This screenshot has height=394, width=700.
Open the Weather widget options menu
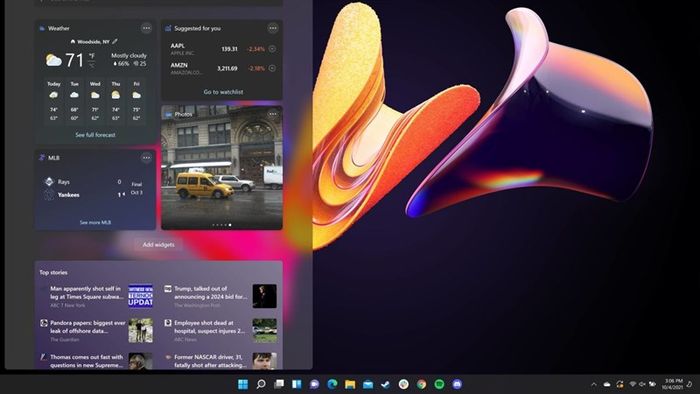[x=146, y=28]
